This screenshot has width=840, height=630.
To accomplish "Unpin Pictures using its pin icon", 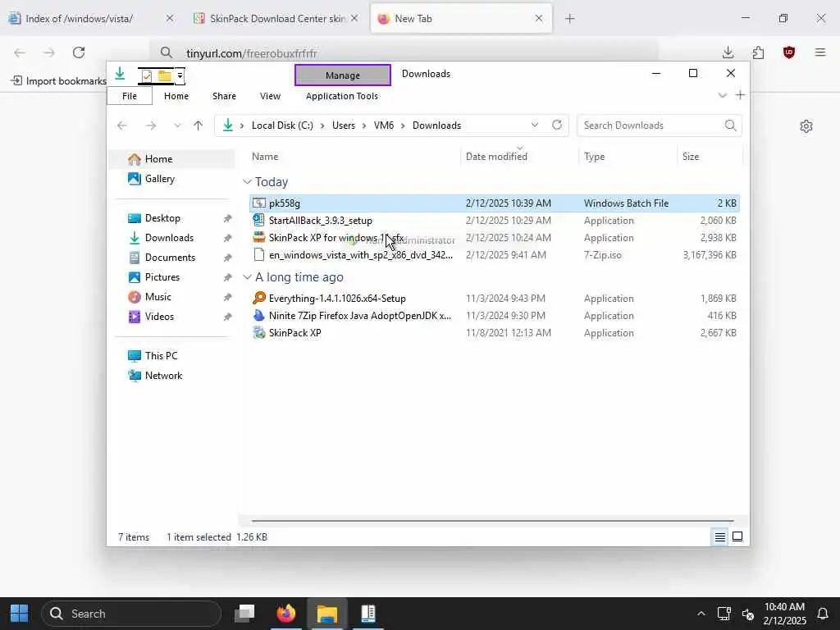I will 228,277.
